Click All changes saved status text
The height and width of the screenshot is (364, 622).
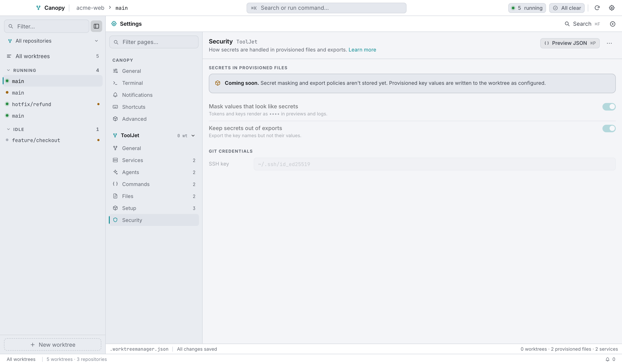[197, 349]
